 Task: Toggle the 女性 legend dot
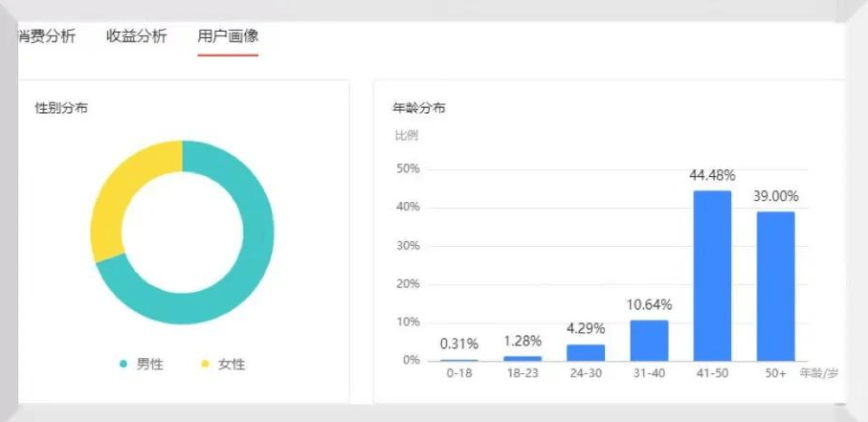205,365
